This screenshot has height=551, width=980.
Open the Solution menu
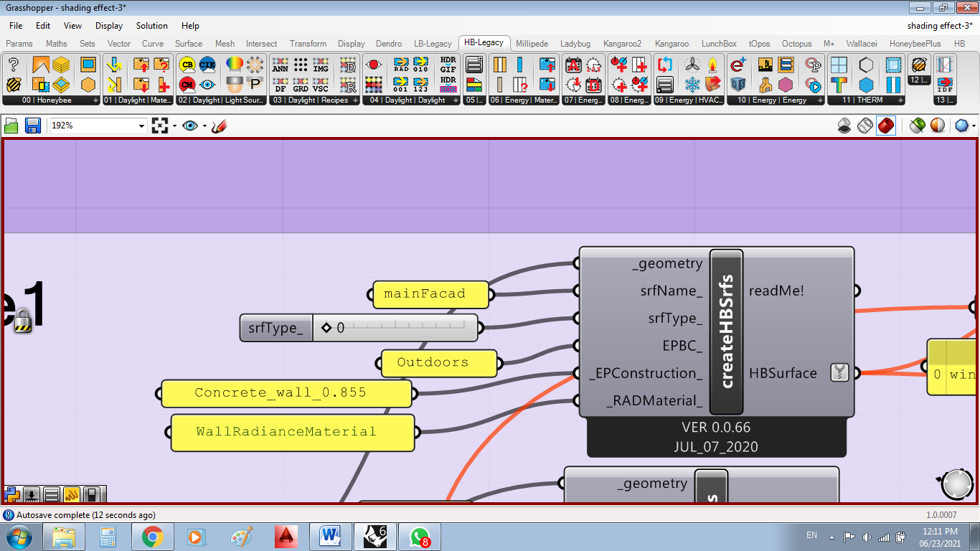point(152,25)
